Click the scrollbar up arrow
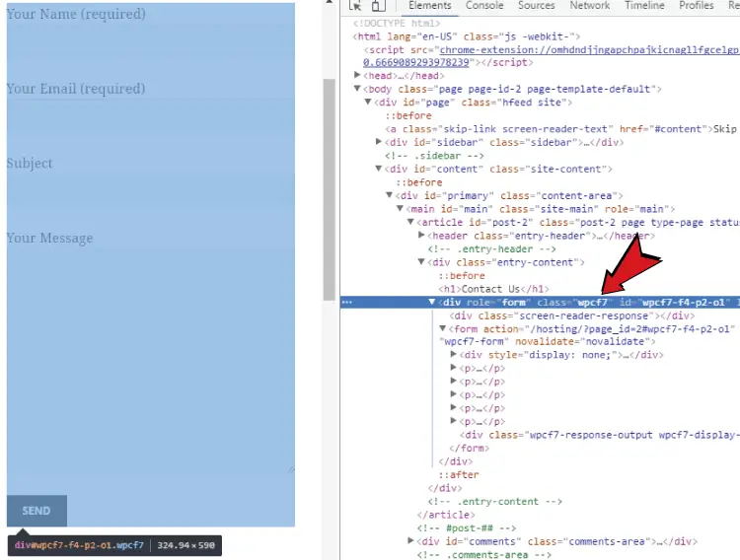The height and width of the screenshot is (560, 740). [x=329, y=2]
